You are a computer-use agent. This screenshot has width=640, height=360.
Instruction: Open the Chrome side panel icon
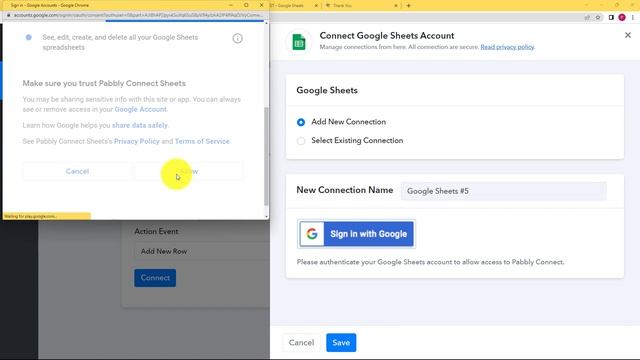[x=611, y=18]
